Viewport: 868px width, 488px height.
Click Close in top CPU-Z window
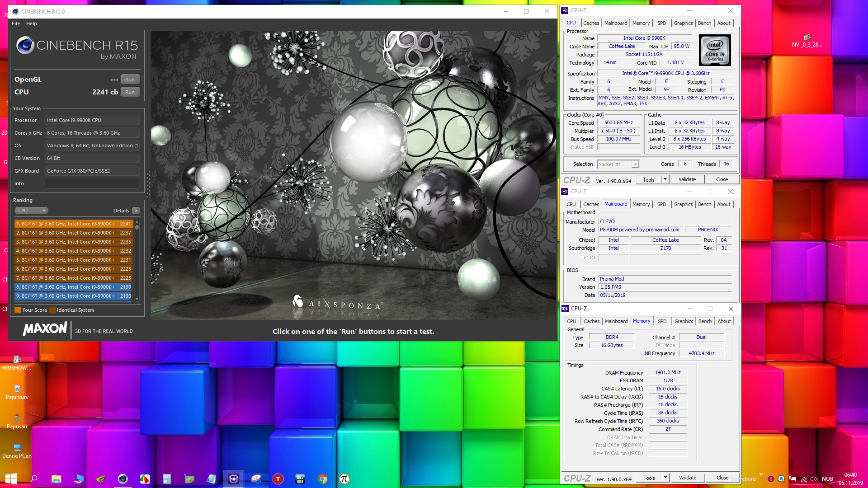722,180
